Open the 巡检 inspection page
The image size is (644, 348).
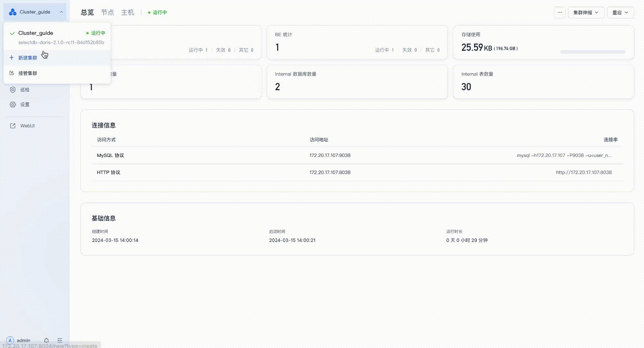coord(25,90)
